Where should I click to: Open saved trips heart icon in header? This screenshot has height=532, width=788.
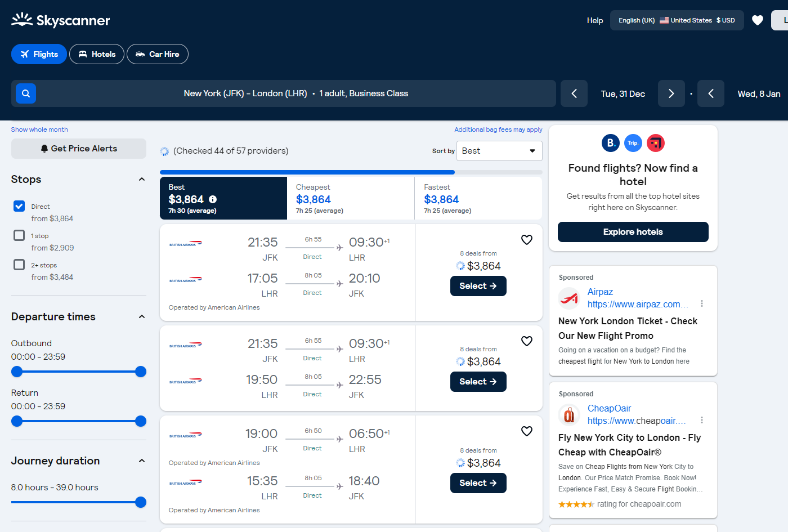click(758, 20)
